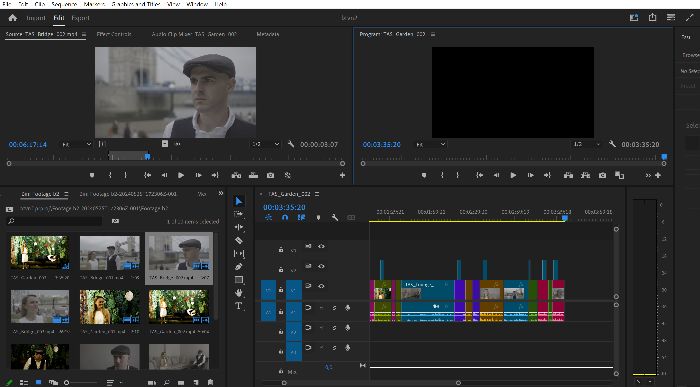Open Program monitor settings wrench
Viewport: 700px width, 387px height.
pyautogui.click(x=612, y=144)
